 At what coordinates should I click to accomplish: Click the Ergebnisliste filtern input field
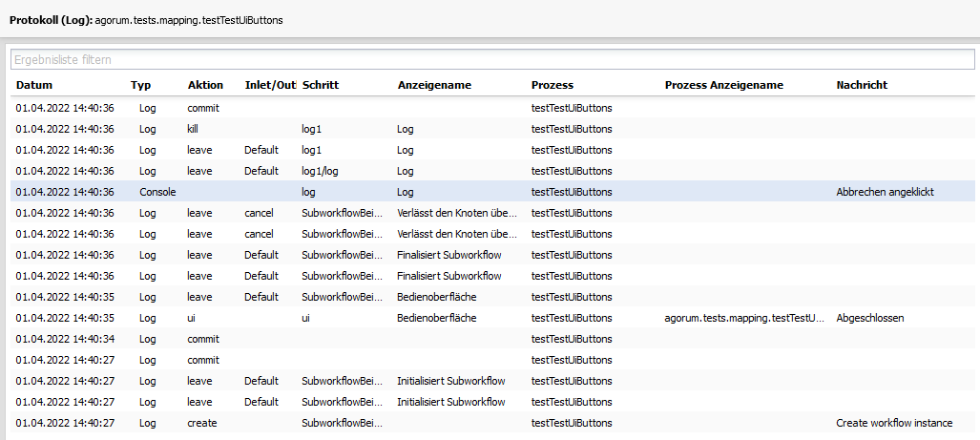(x=491, y=59)
